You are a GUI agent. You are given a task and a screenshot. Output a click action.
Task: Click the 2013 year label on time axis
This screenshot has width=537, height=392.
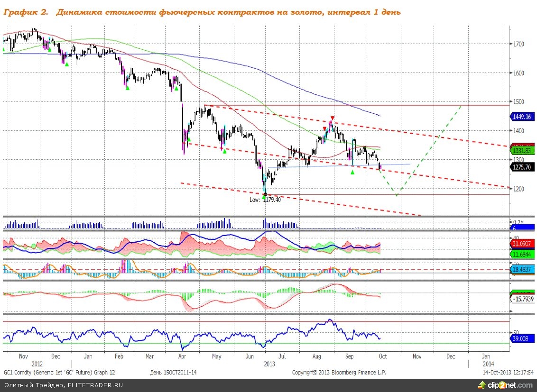(269, 364)
